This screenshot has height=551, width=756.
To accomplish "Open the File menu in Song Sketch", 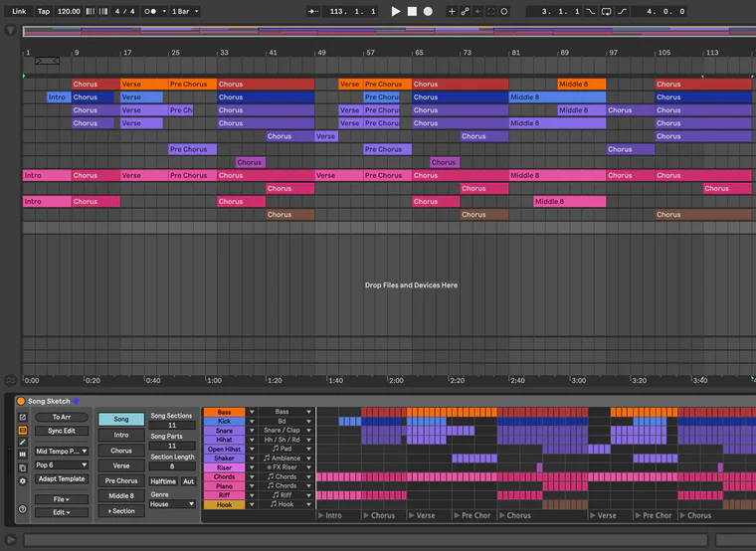I will point(62,499).
